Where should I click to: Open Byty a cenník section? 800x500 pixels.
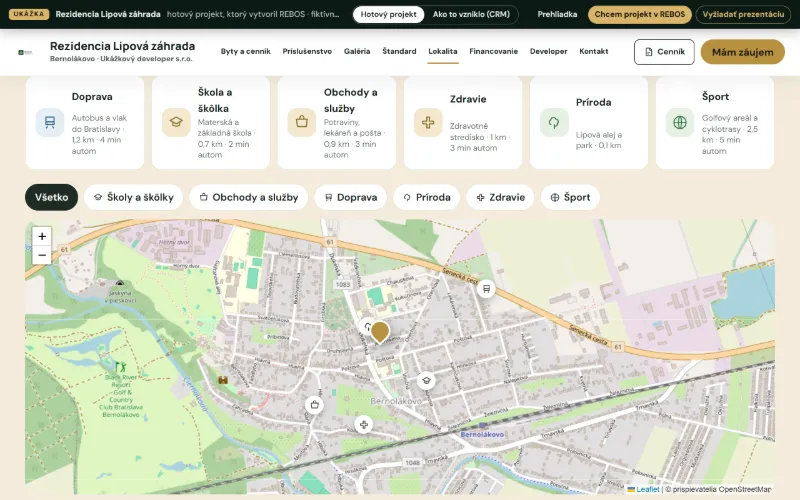[x=245, y=52]
